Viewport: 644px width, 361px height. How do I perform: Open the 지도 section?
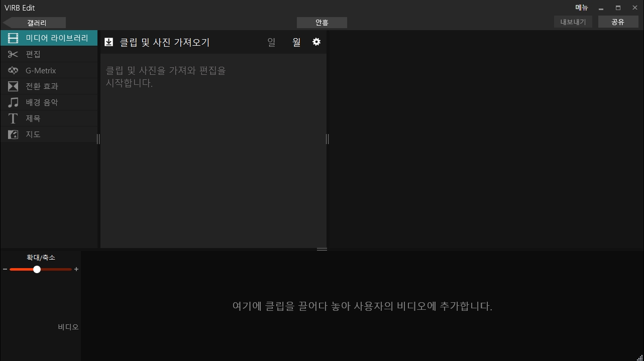49,135
